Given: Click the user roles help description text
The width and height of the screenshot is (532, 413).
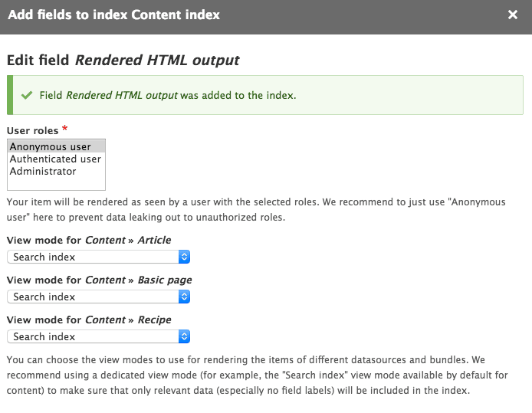Looking at the screenshot, I should point(256,209).
